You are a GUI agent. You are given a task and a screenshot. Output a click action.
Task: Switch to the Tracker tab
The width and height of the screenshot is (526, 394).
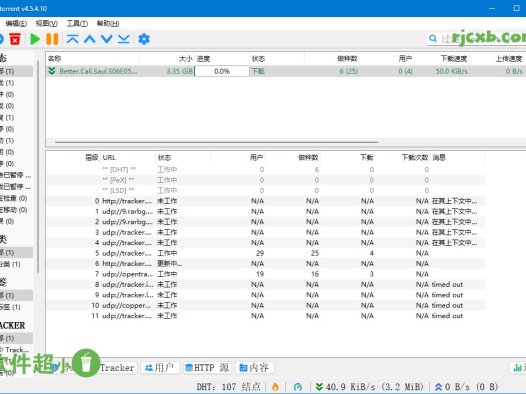[117, 368]
